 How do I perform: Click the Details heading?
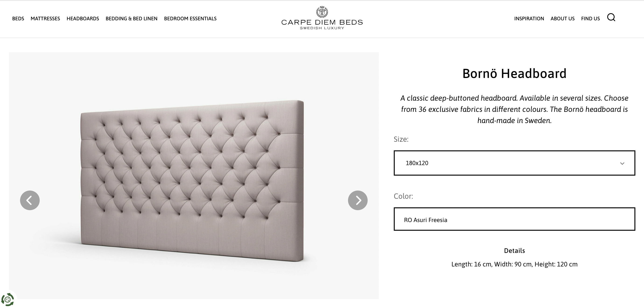point(514,251)
